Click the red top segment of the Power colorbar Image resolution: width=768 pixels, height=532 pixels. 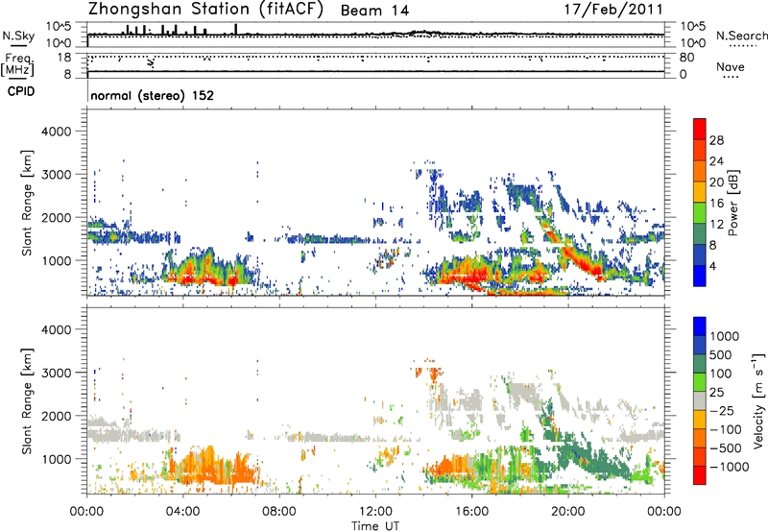coord(700,129)
